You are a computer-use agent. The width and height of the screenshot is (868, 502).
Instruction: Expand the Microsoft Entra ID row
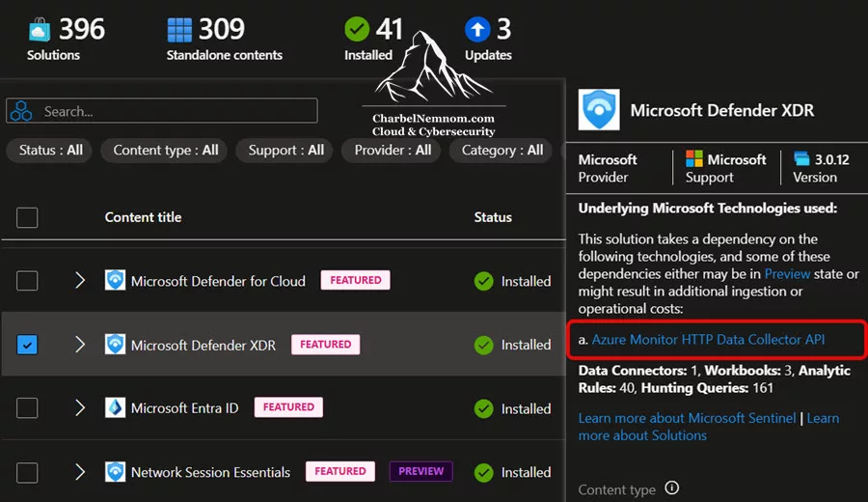(x=80, y=408)
